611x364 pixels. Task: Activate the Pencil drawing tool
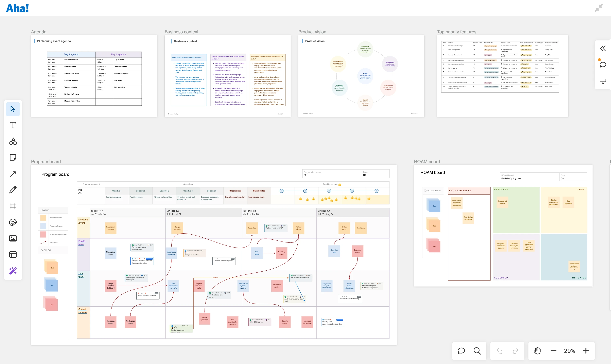(x=13, y=190)
